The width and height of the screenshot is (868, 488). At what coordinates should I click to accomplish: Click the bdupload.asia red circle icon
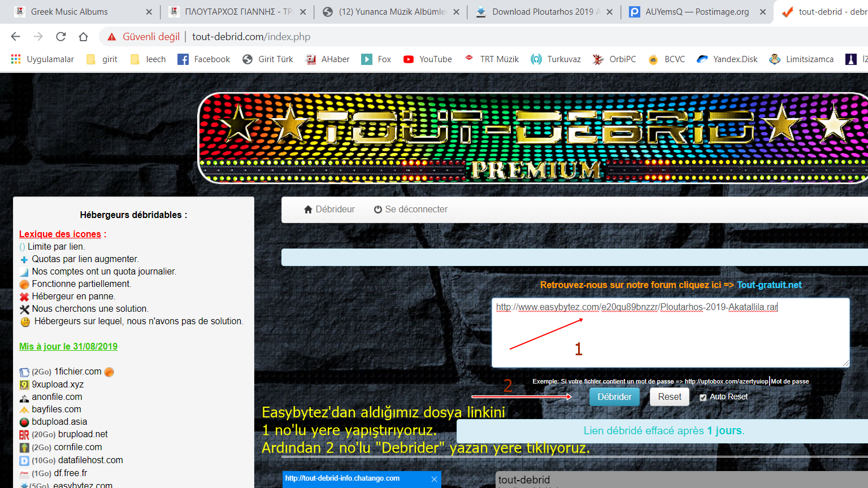(x=24, y=422)
